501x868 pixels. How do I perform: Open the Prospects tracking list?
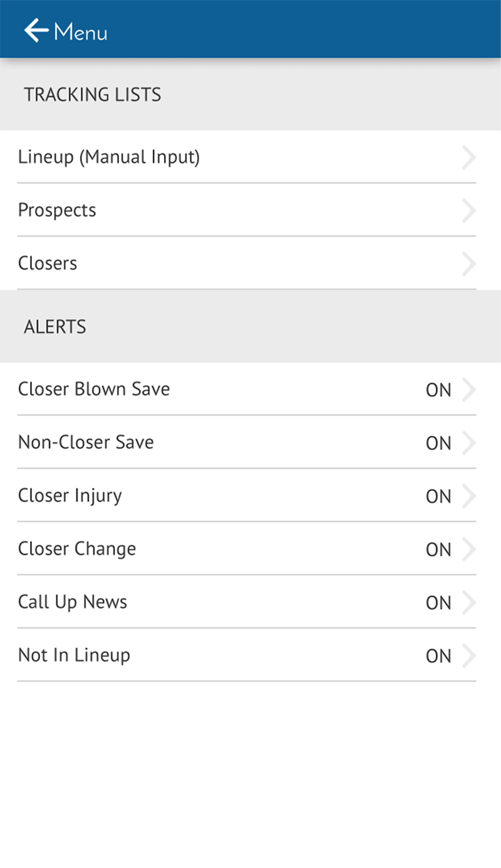[x=57, y=210]
